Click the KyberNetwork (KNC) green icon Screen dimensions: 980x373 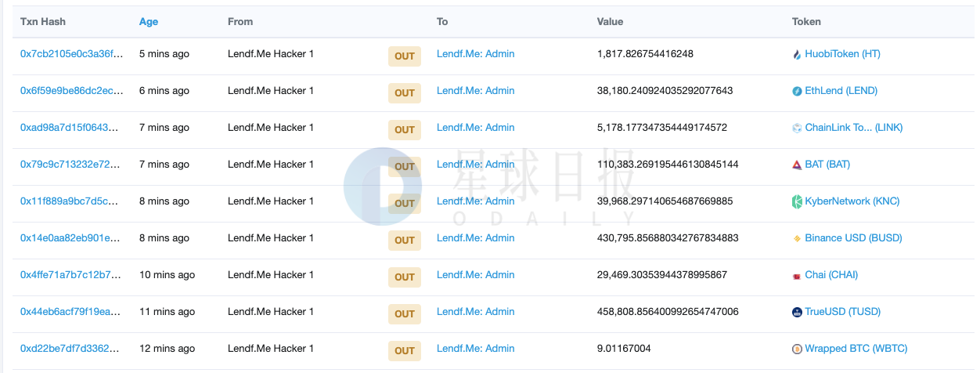coord(798,202)
